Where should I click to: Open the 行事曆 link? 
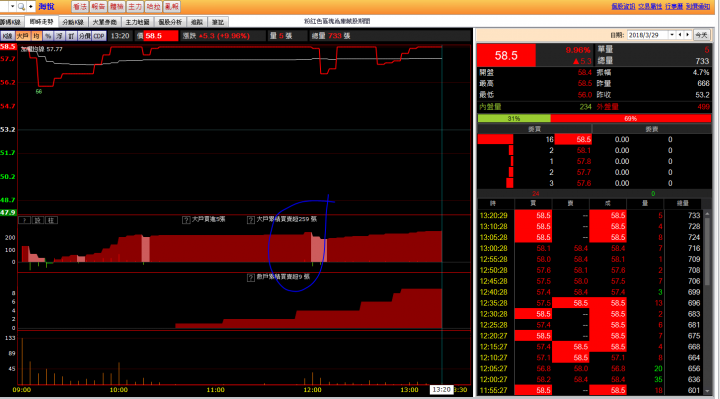click(674, 6)
